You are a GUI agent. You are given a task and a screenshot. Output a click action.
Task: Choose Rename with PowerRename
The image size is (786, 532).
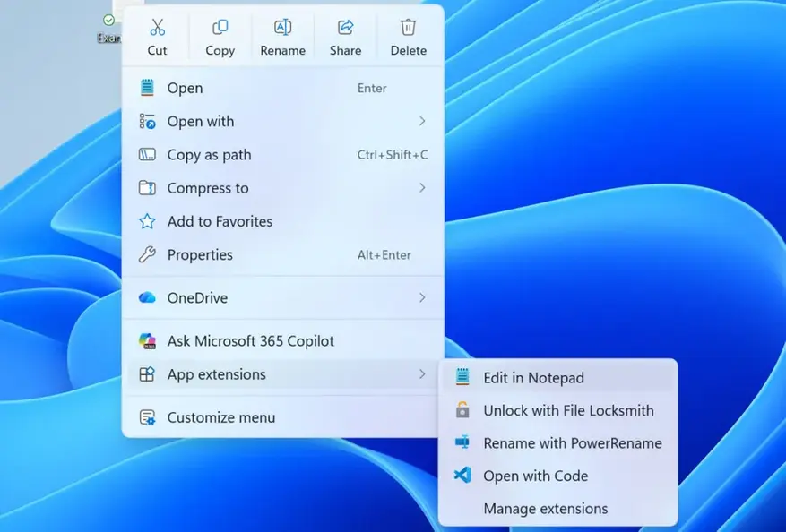coord(558,442)
